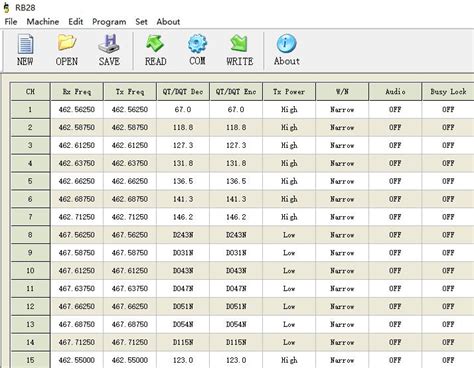Open the COM port settings icon

coord(197,50)
